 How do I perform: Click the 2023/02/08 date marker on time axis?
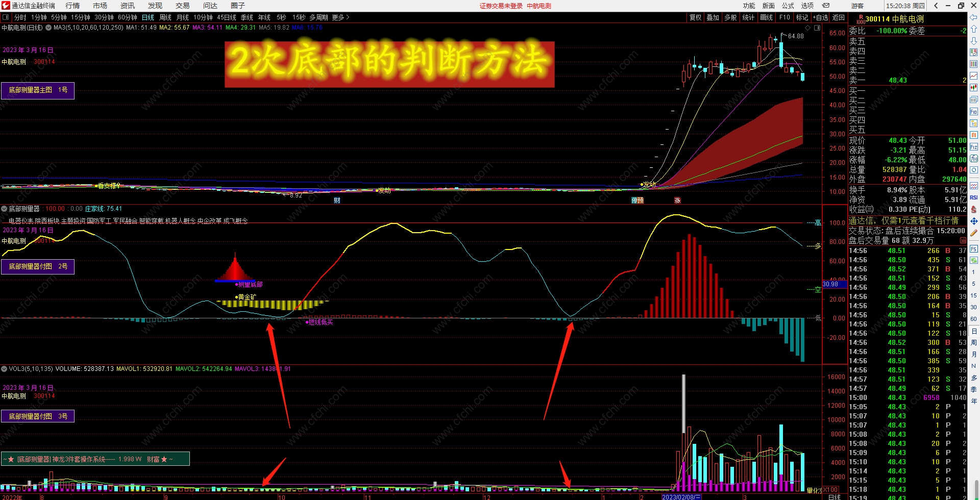[x=681, y=497]
